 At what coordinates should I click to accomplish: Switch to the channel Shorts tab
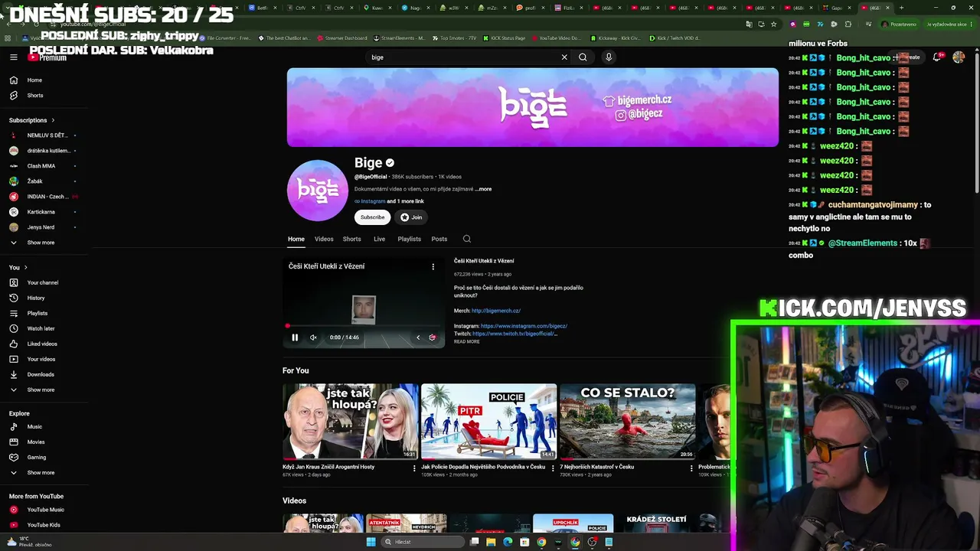coord(352,239)
